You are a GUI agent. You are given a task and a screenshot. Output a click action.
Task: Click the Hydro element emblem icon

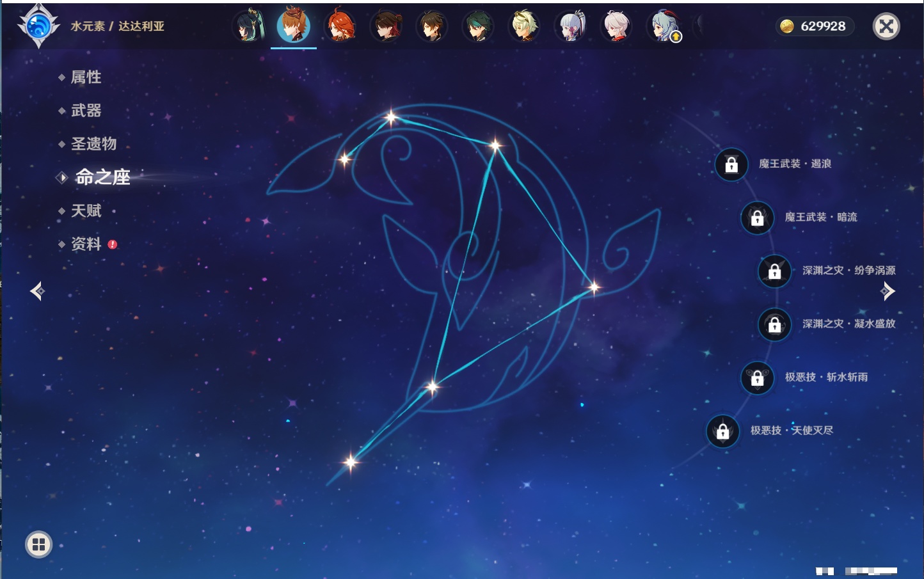tap(38, 26)
